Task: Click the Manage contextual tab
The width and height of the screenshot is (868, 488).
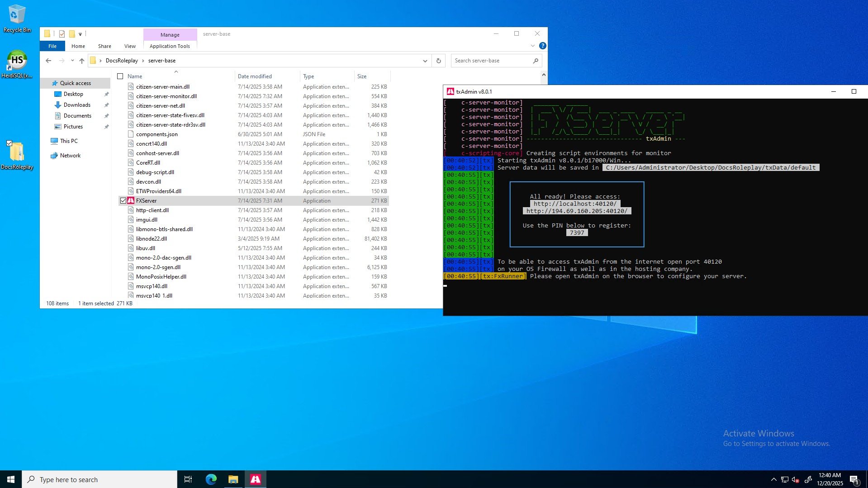Action: point(170,35)
